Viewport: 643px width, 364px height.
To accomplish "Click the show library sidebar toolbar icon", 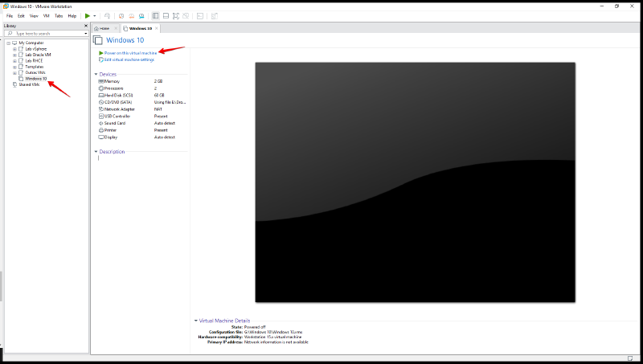I will (x=155, y=16).
